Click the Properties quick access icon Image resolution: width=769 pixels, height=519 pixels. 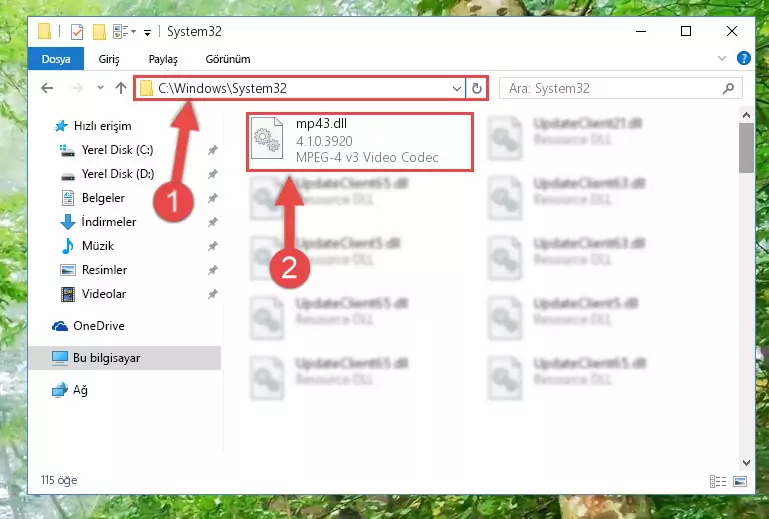pos(77,32)
